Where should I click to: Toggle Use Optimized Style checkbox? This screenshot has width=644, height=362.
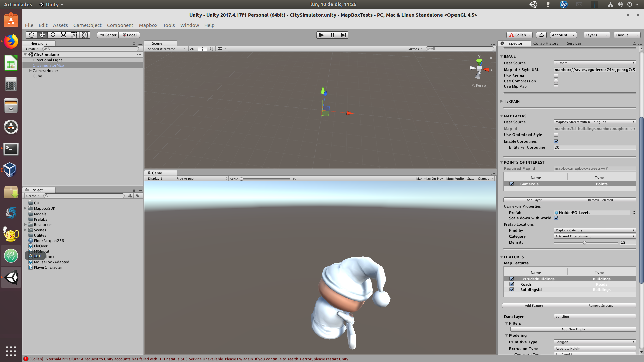pyautogui.click(x=556, y=135)
